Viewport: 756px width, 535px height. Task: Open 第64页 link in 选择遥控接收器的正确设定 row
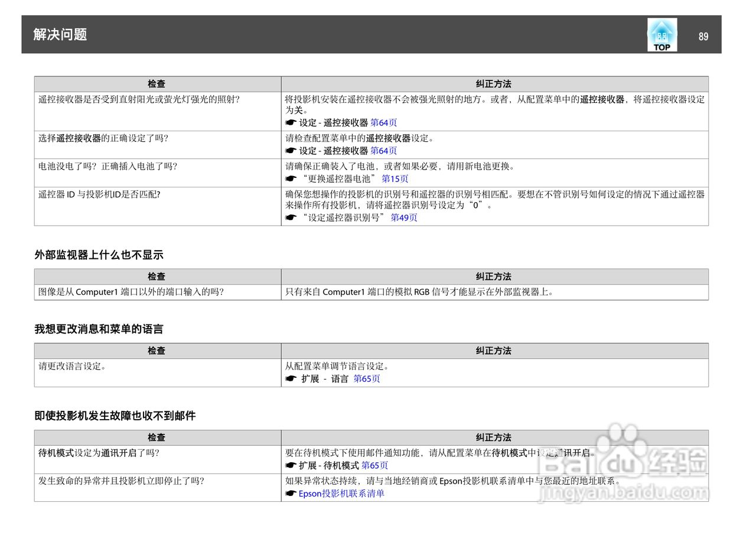pyautogui.click(x=383, y=151)
